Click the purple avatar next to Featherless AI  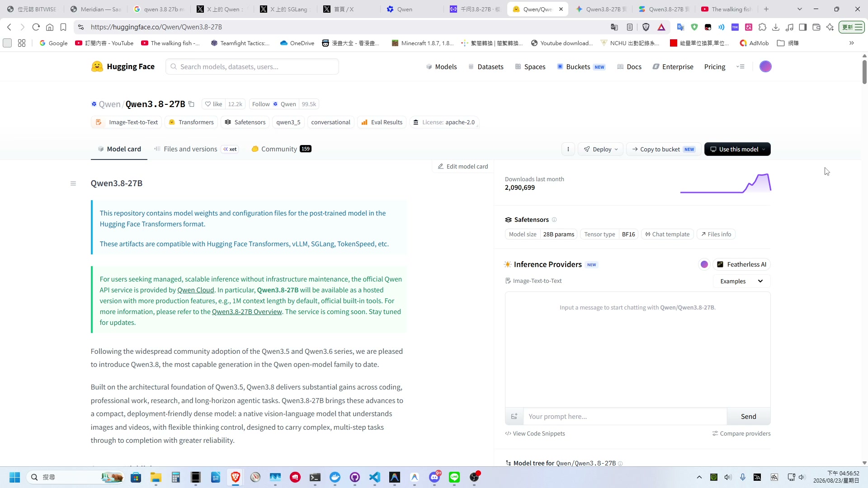click(704, 264)
